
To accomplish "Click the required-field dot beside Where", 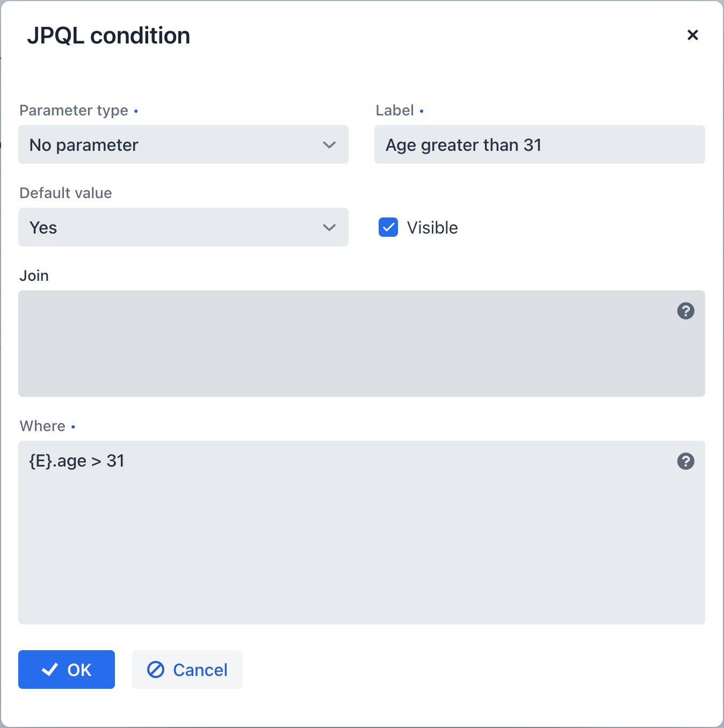I will 74,426.
